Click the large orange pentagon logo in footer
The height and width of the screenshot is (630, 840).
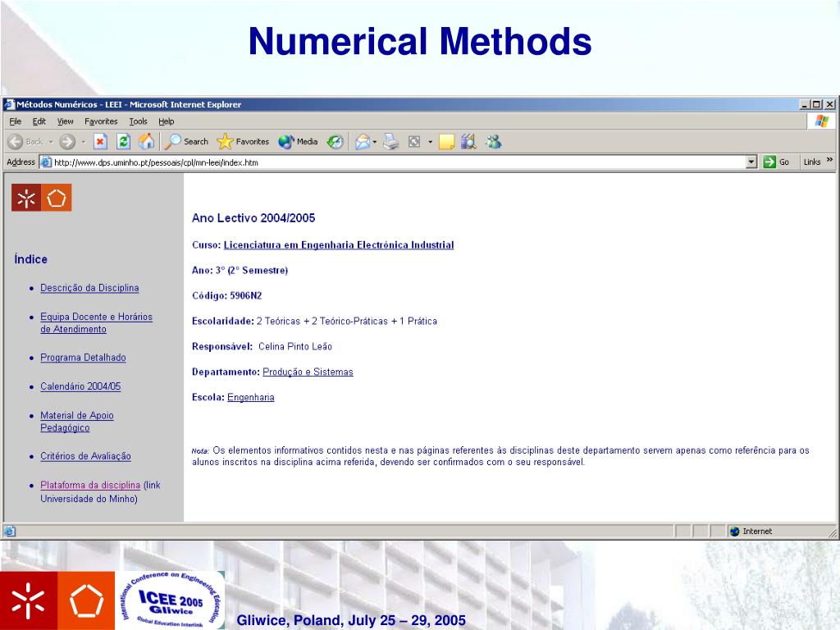(86, 600)
